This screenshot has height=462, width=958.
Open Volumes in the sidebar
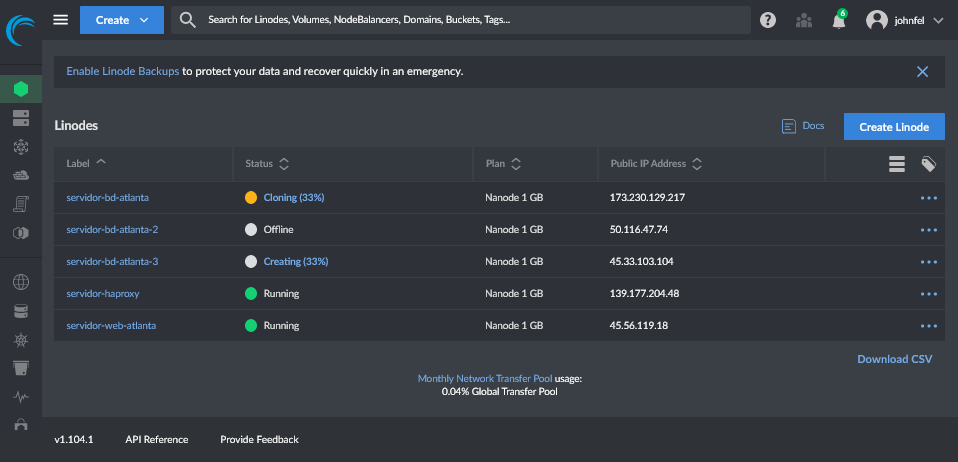pos(20,118)
